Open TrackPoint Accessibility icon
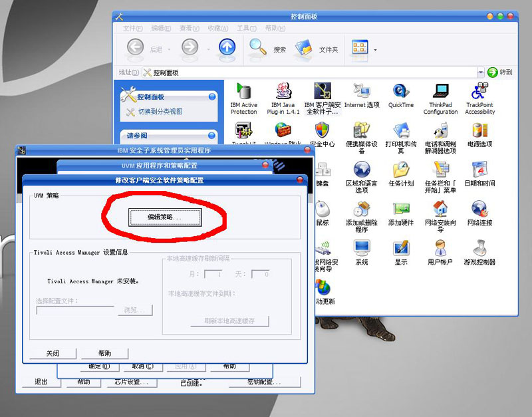The width and height of the screenshot is (532, 417). (x=479, y=98)
